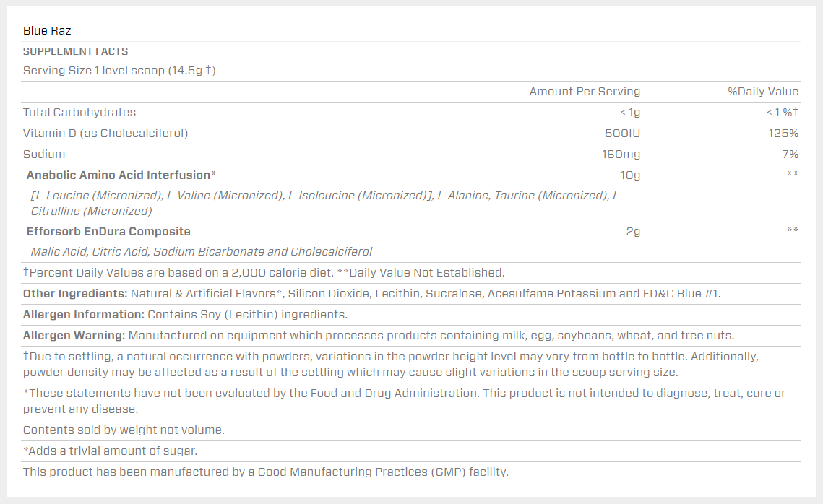Click the Allergen Warning label

tap(74, 335)
